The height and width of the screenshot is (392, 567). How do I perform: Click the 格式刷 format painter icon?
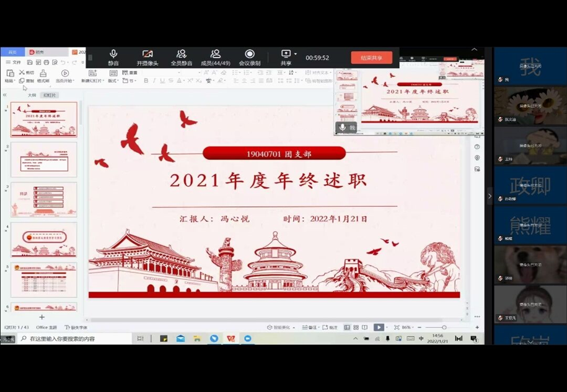[43, 76]
